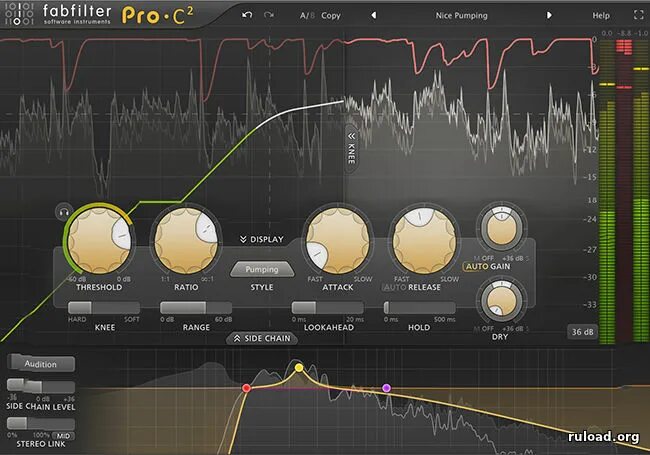Click the Auto Gain knob
Viewport: 650px width, 455px height.
click(x=502, y=229)
